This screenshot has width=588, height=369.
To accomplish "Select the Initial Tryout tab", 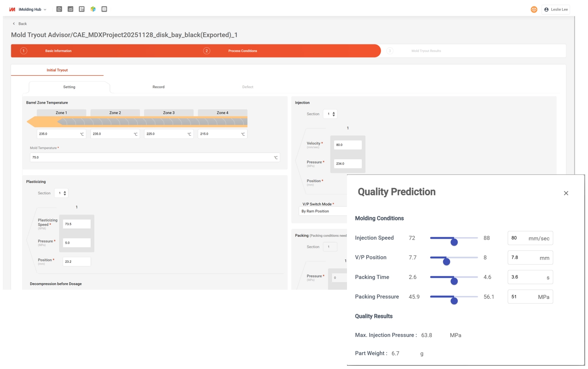I will click(57, 70).
